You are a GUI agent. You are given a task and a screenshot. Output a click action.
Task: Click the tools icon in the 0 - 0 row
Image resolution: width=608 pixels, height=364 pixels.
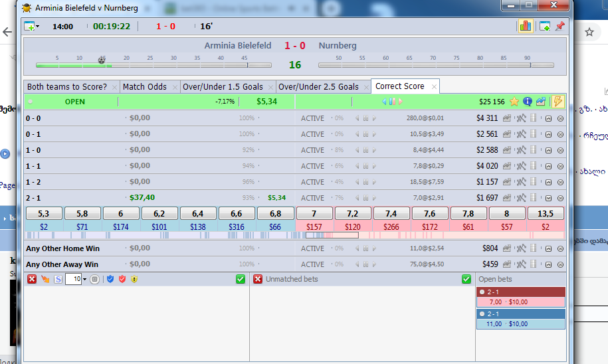[x=521, y=118]
